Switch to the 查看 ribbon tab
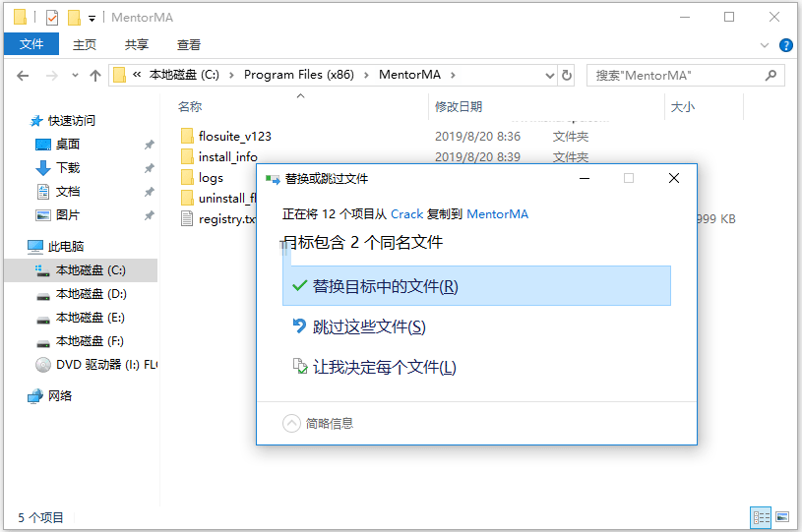This screenshot has width=802, height=532. 189,44
